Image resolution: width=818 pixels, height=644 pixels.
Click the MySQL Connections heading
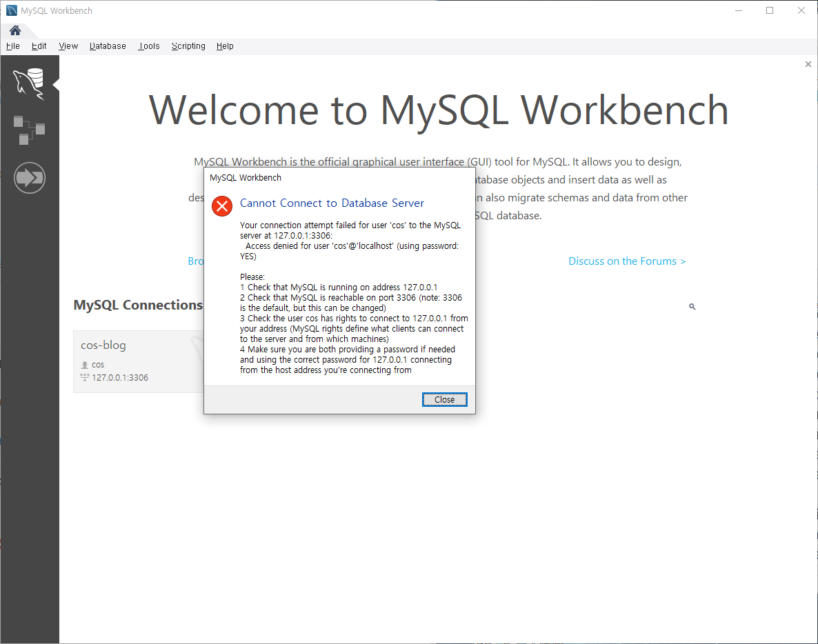point(138,305)
